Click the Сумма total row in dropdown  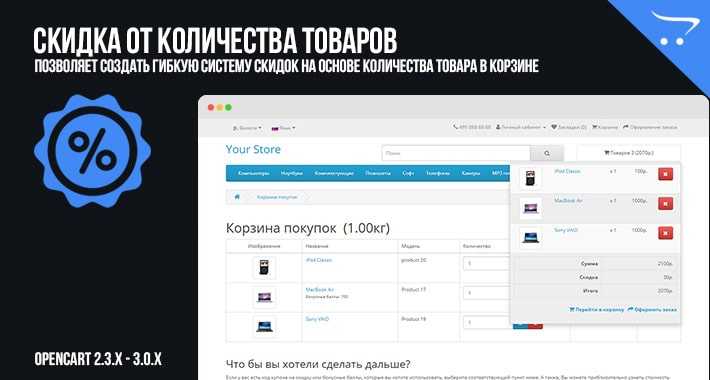[595, 264]
